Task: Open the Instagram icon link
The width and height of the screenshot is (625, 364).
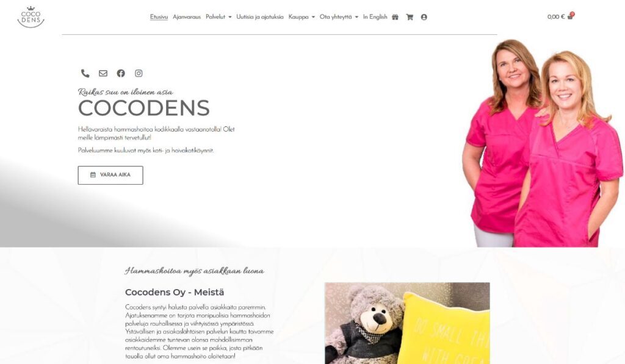Action: point(139,73)
